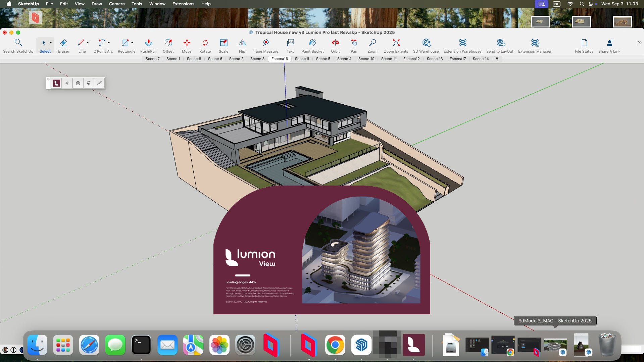Select the Rotate tool

(205, 46)
